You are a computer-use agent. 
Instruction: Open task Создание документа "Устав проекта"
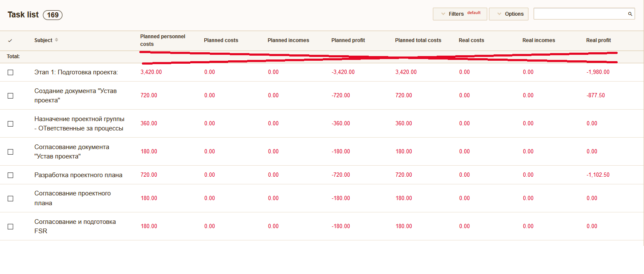pos(76,96)
